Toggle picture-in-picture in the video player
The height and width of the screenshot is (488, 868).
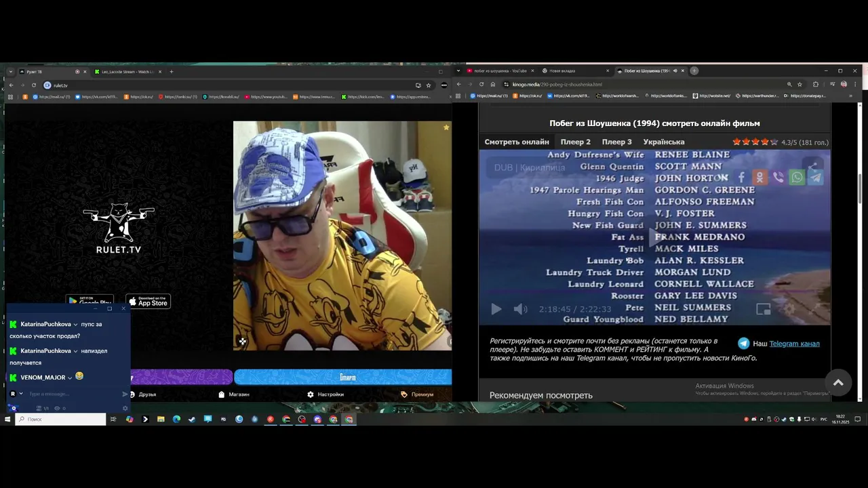click(764, 309)
